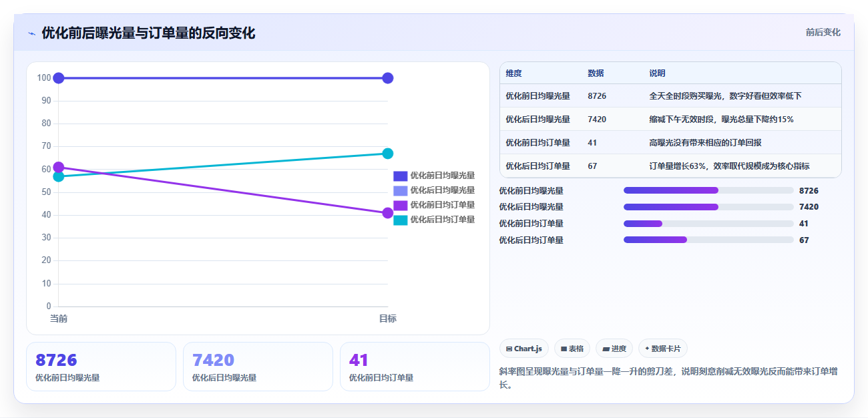Click the cyan data point above 目标
The height and width of the screenshot is (418, 868).
388,154
